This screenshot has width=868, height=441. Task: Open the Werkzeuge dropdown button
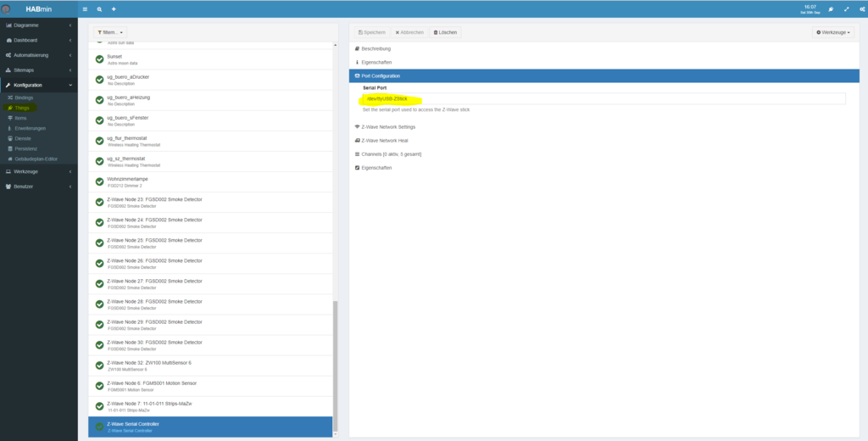[x=833, y=32]
